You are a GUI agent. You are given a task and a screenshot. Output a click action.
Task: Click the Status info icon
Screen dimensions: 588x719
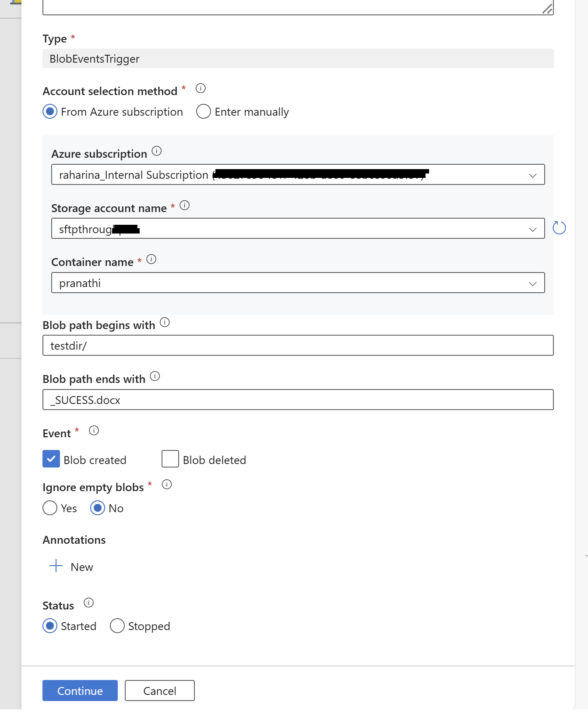89,602
